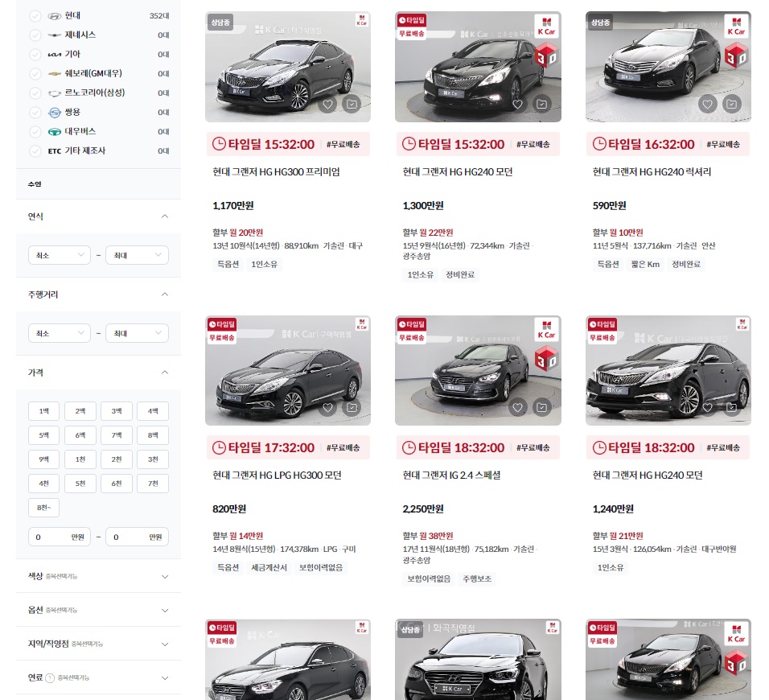The height and width of the screenshot is (700, 769).
Task: Add 그랜저 HG300 프리미엄 to compare box icon
Action: click(352, 104)
